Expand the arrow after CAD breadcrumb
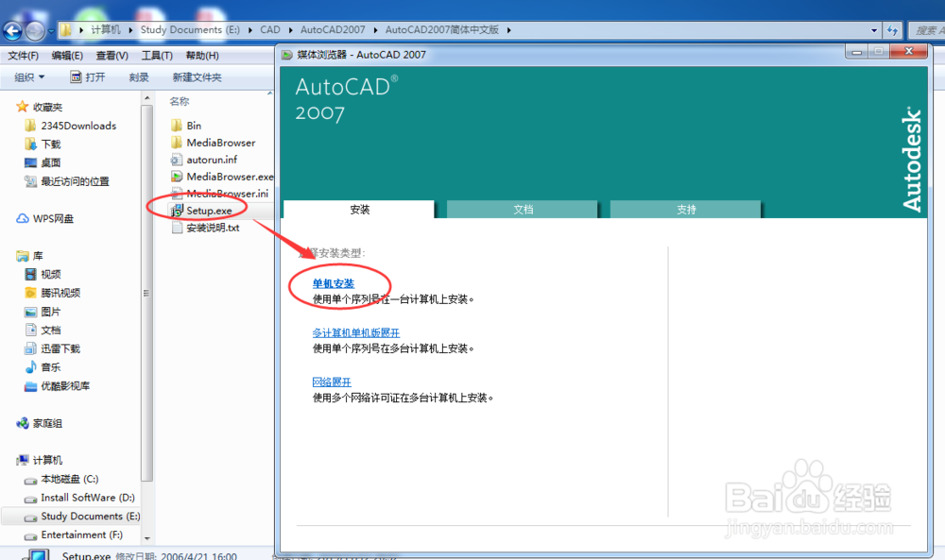The width and height of the screenshot is (945, 560). coord(290,30)
